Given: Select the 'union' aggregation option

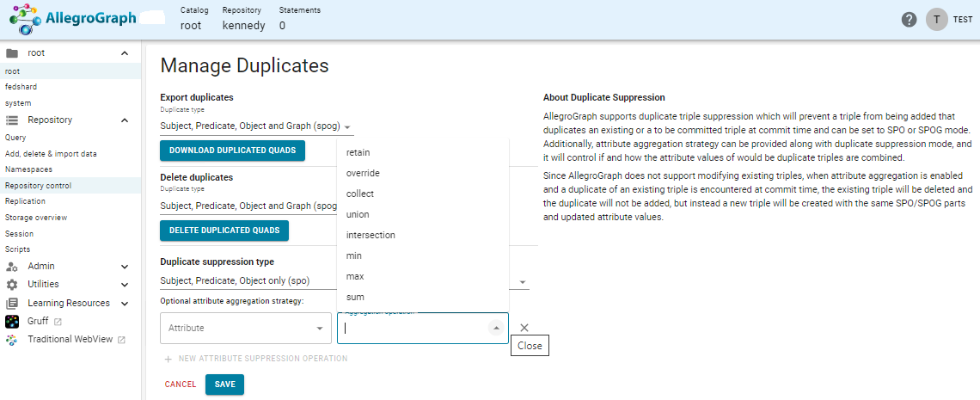Looking at the screenshot, I should click(358, 214).
